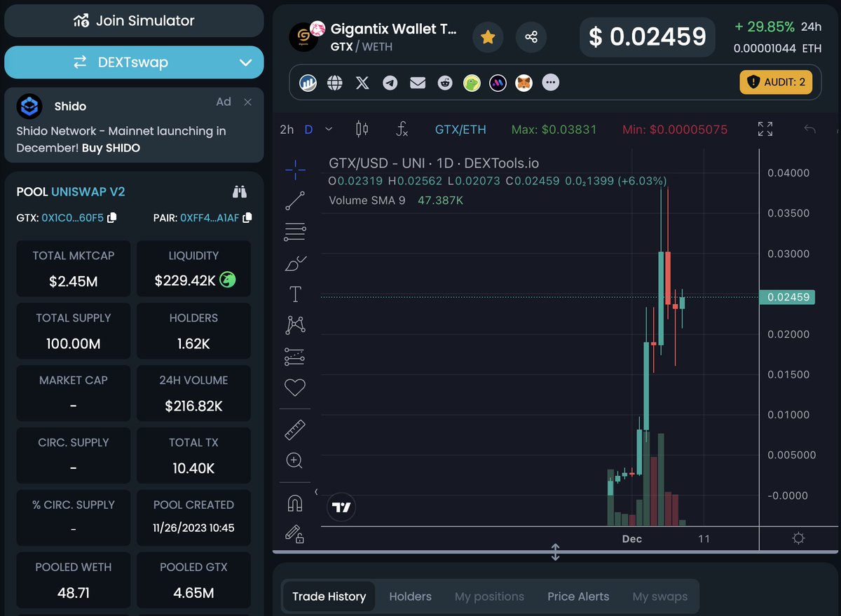The width and height of the screenshot is (841, 616).
Task: Select the text annotation tool
Action: pos(294,294)
